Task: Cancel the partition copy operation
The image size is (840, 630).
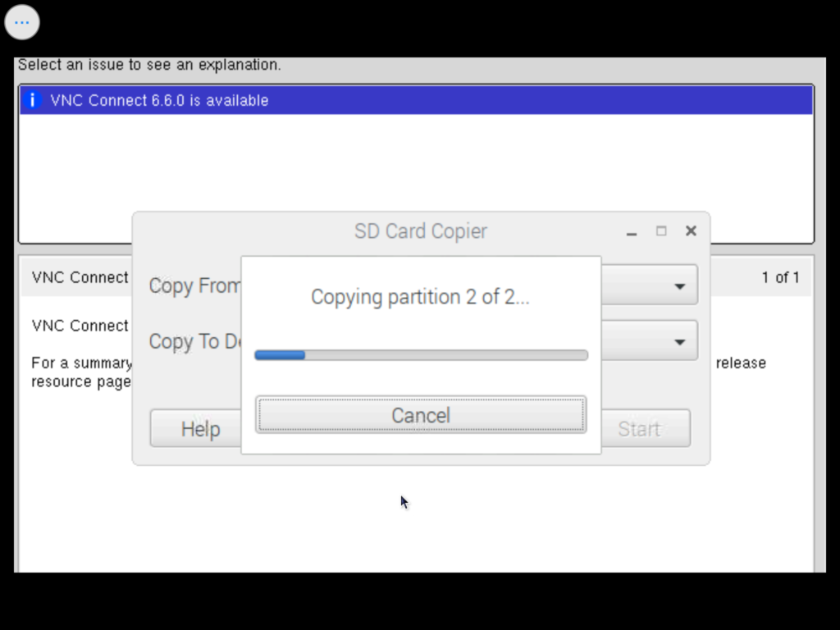Action: (x=420, y=415)
